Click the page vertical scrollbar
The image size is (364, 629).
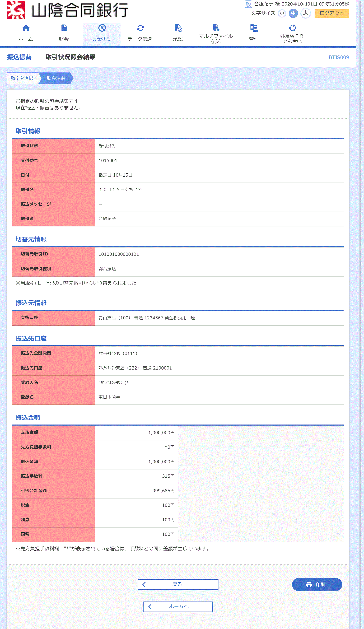pos(360,315)
